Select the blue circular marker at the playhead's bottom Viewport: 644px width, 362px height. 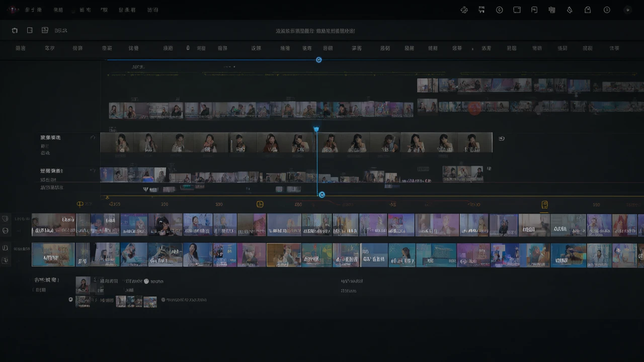(x=322, y=195)
